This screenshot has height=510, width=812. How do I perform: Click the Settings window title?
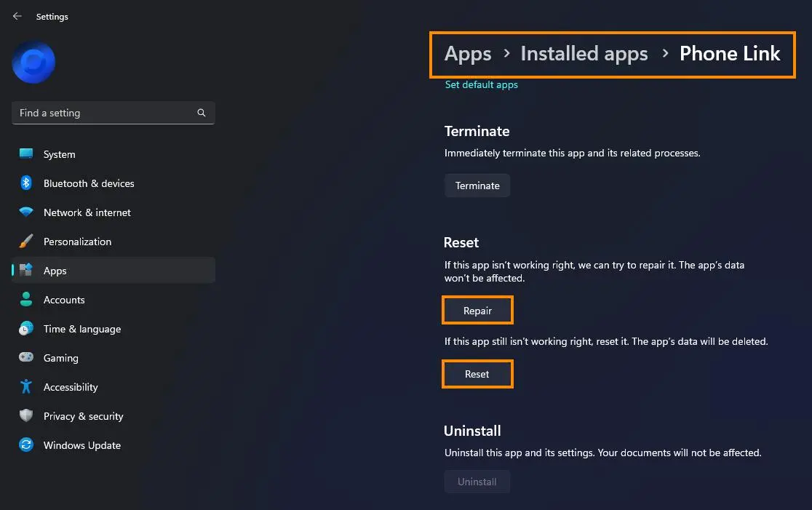point(52,17)
